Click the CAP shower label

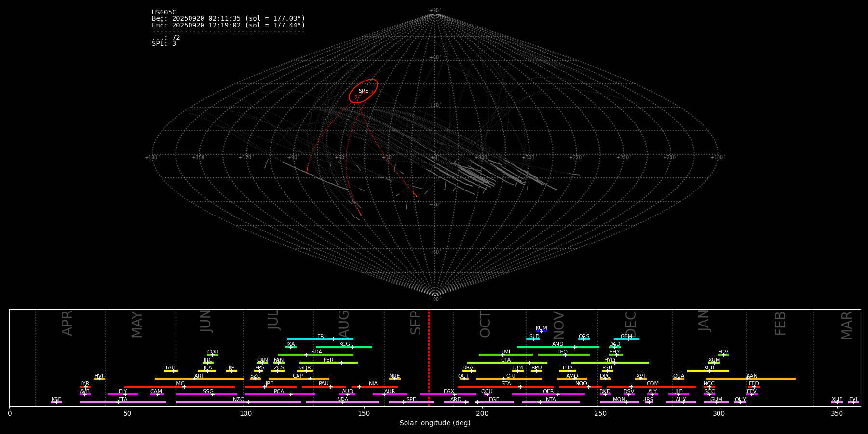pyautogui.click(x=298, y=376)
